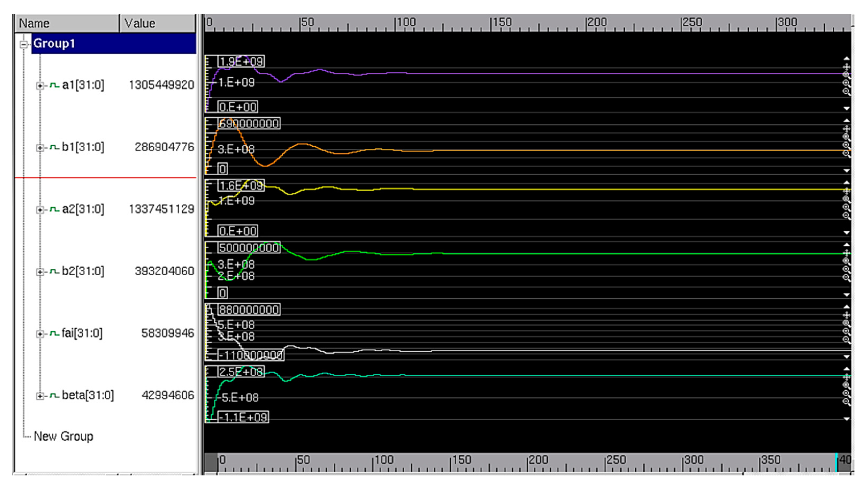This screenshot has width=868, height=487.
Task: Click the pan/move icon of the b1 waveform
Action: click(x=846, y=129)
